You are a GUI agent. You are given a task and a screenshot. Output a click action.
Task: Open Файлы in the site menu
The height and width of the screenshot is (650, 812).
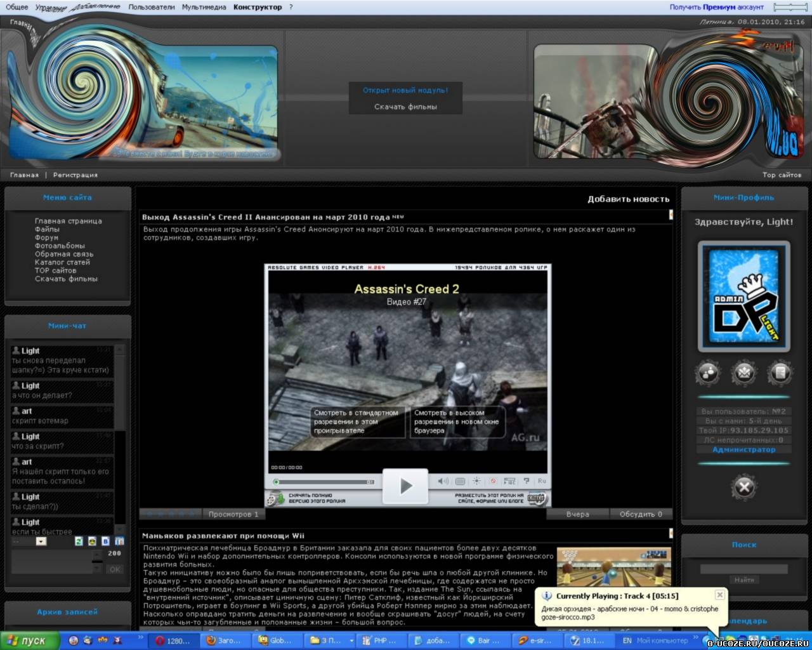pos(47,229)
